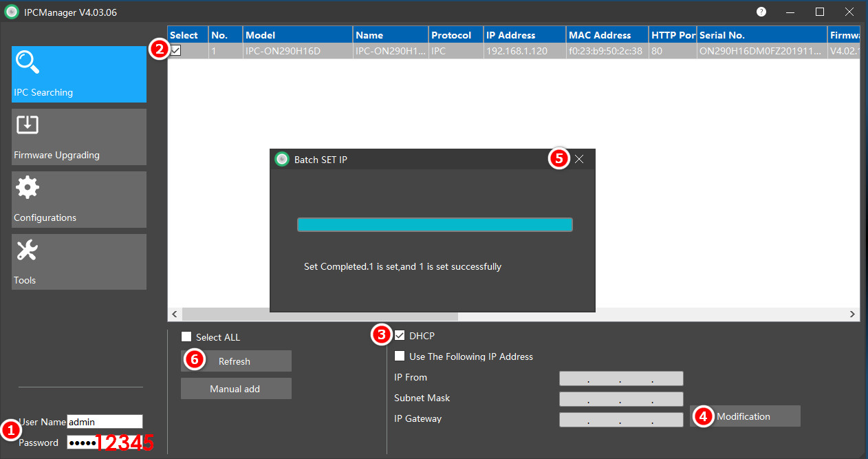Select the model cell IPC-ON290H16D
This screenshot has height=459, width=868.
pyautogui.click(x=298, y=51)
